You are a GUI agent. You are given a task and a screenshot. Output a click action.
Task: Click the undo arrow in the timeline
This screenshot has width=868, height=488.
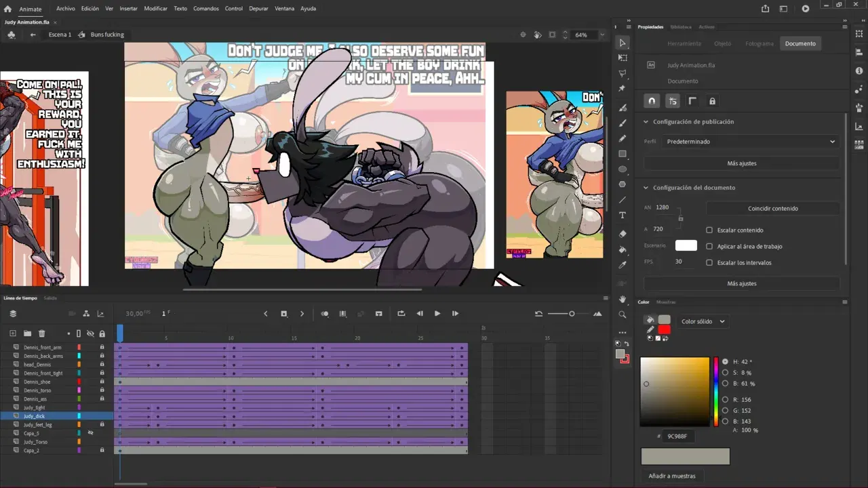538,314
